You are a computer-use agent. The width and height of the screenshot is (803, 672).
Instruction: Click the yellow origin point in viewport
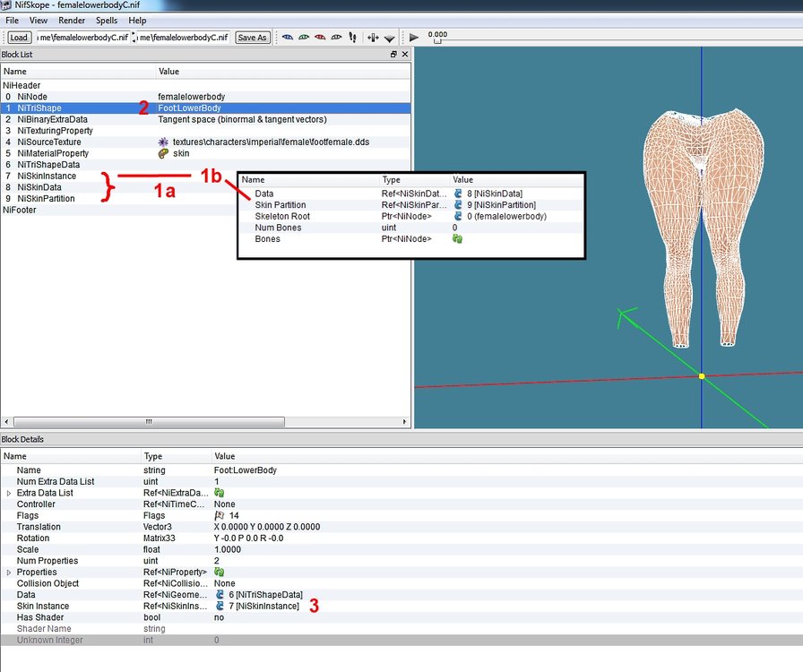(x=702, y=376)
